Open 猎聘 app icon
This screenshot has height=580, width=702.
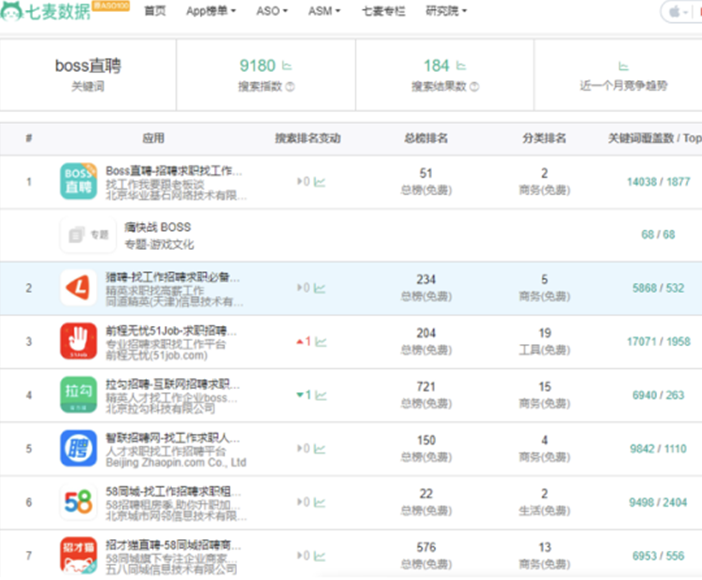(78, 288)
